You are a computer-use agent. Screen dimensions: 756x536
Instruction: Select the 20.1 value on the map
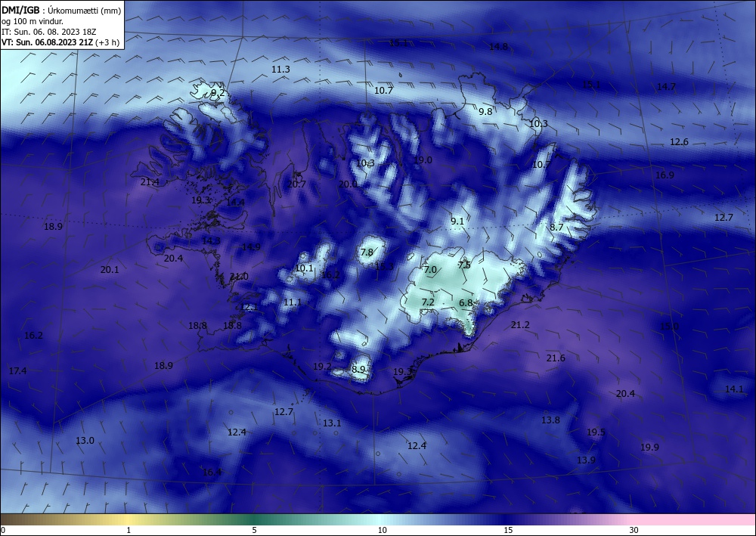click(110, 269)
